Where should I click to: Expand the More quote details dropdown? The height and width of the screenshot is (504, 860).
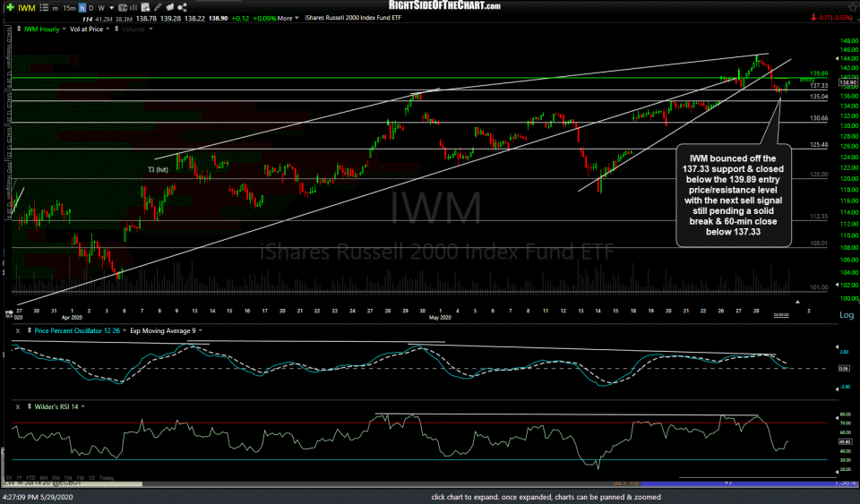tap(288, 18)
